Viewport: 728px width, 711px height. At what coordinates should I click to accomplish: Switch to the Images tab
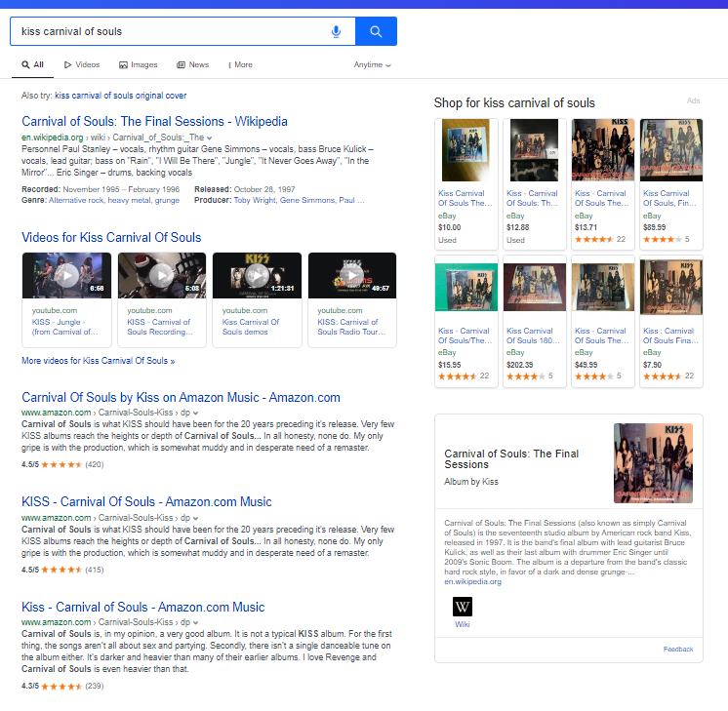(x=139, y=65)
